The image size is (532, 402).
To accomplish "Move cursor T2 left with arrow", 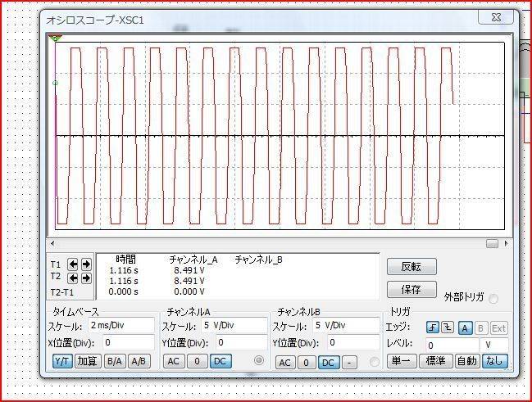I will (73, 278).
